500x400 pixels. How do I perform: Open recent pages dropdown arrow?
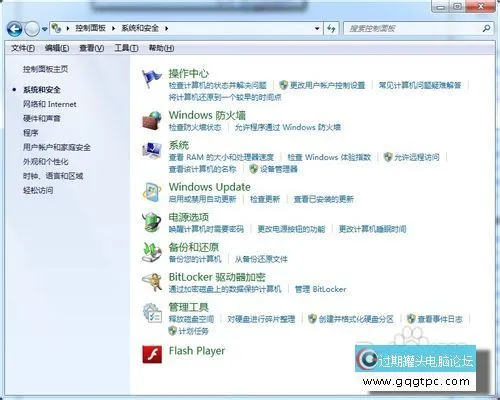44,29
